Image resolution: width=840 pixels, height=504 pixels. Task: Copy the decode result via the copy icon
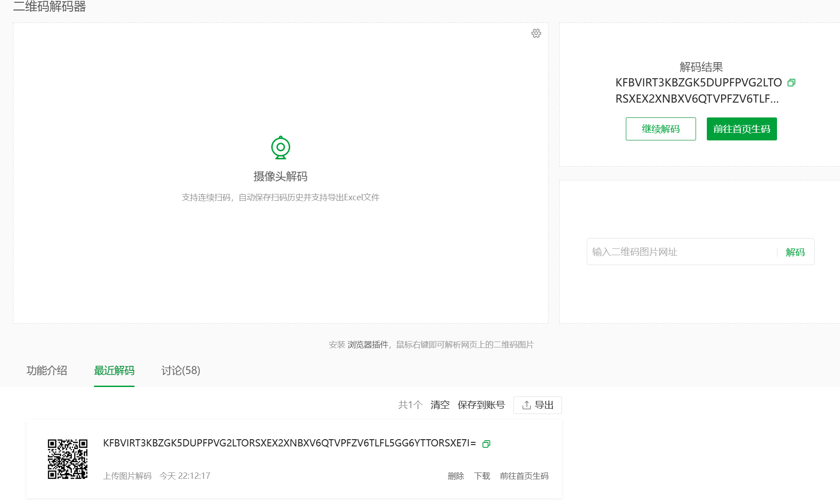pos(791,82)
